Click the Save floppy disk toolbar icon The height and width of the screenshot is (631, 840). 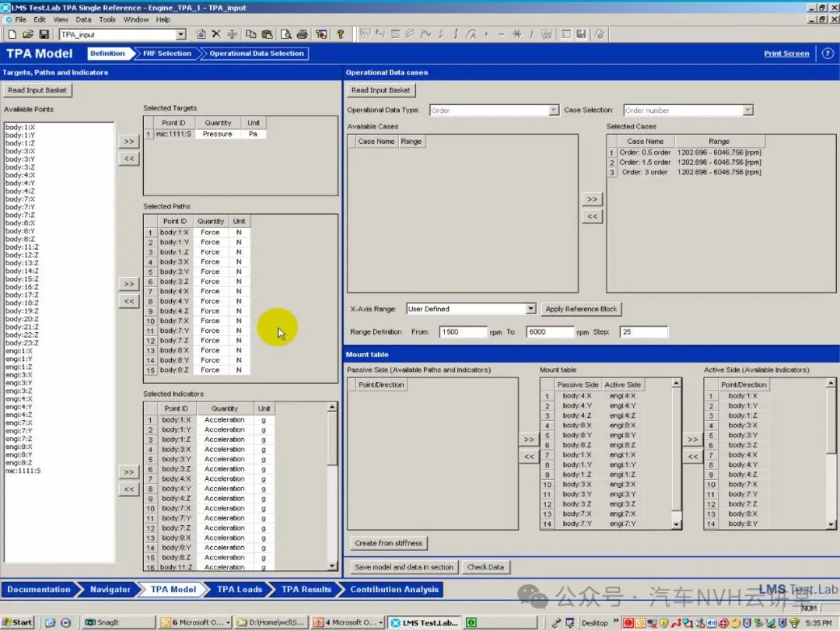coord(44,34)
